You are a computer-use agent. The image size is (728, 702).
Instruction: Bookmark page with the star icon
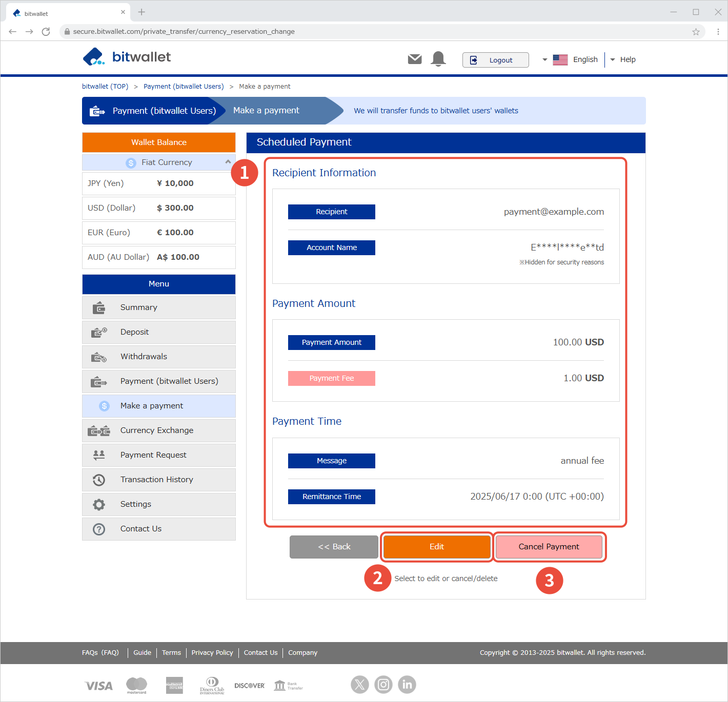(696, 32)
